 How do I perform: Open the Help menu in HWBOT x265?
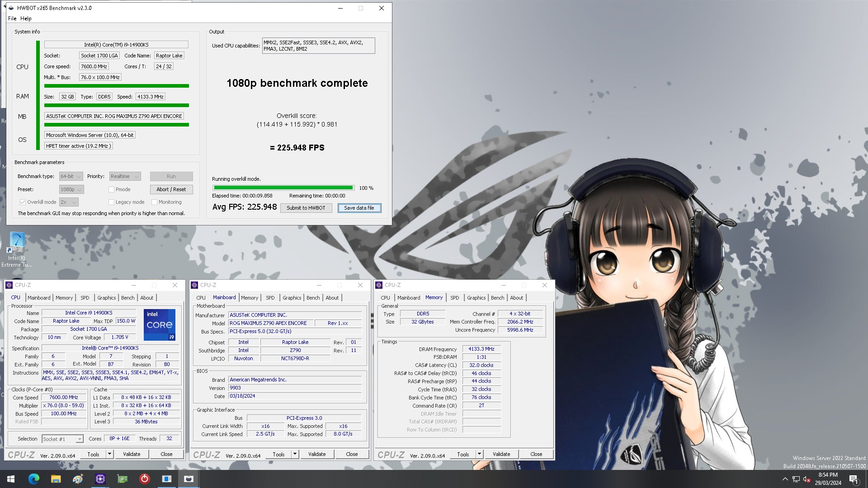tap(26, 19)
